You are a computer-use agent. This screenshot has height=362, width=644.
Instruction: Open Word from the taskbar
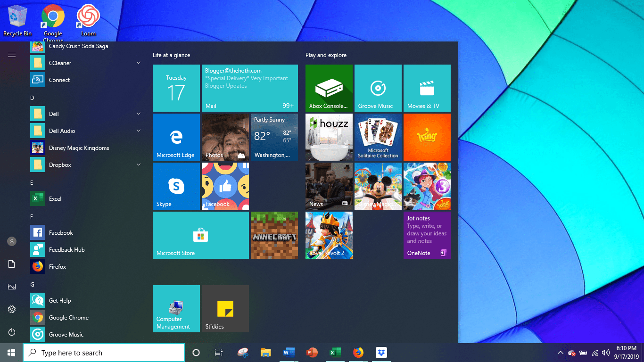coord(289,353)
